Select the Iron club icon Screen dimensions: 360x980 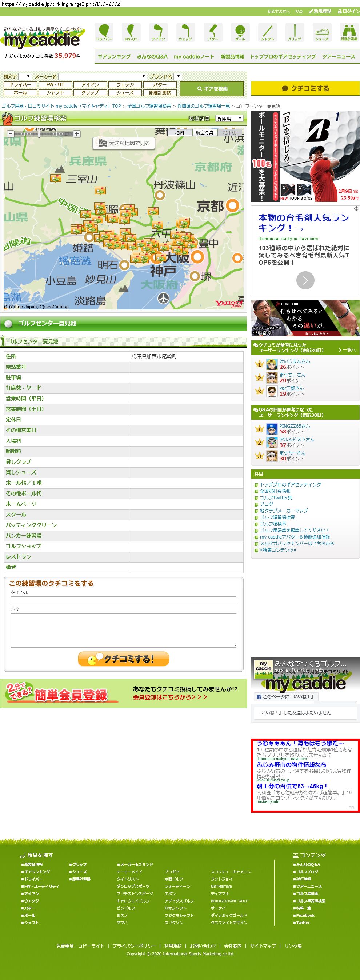[158, 32]
